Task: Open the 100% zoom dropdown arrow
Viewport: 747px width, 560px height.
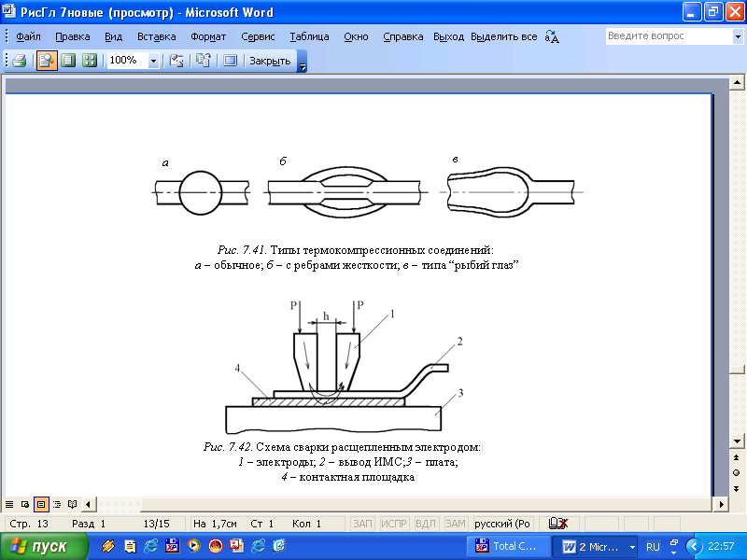Action: (153, 61)
